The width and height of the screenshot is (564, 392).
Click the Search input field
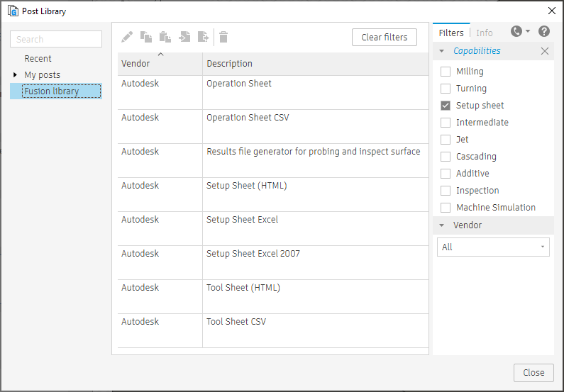coord(56,39)
